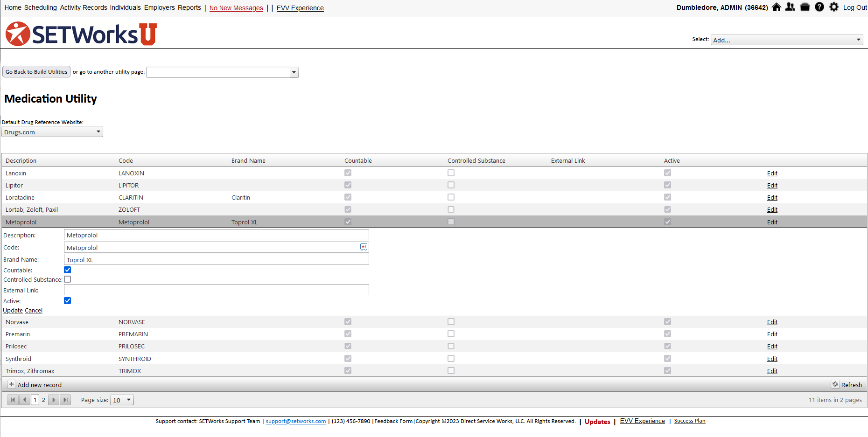
Task: Click the plus icon for Add new record
Action: coord(12,384)
